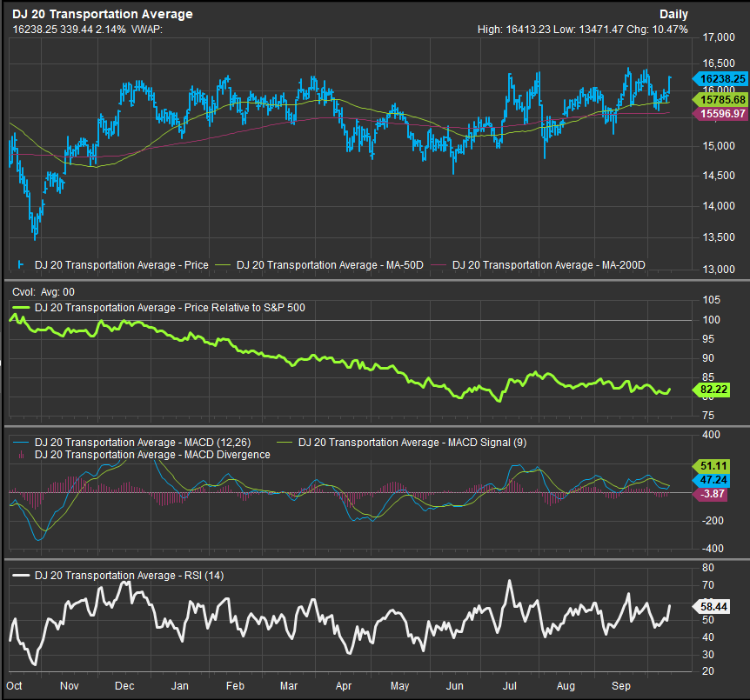750x700 pixels.
Task: Click the 105 relative price axis label
Action: click(711, 300)
